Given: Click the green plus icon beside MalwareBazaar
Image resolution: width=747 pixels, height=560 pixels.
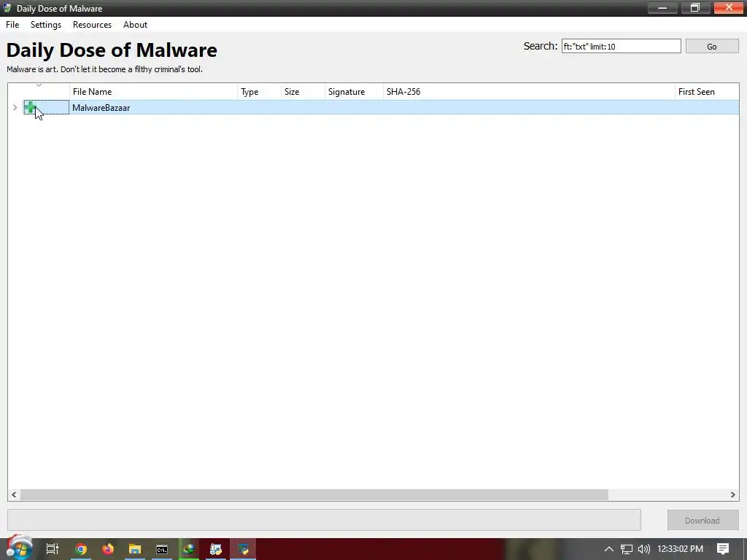Looking at the screenshot, I should click(x=30, y=107).
